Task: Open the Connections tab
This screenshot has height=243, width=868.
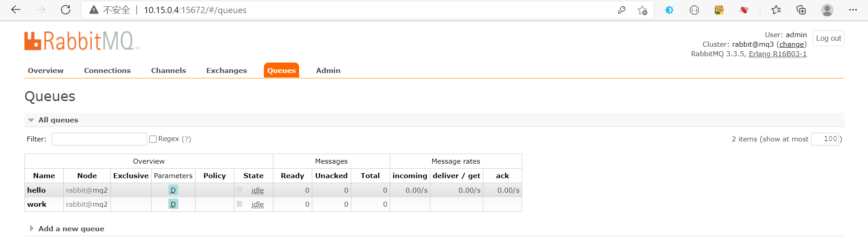Action: click(107, 71)
